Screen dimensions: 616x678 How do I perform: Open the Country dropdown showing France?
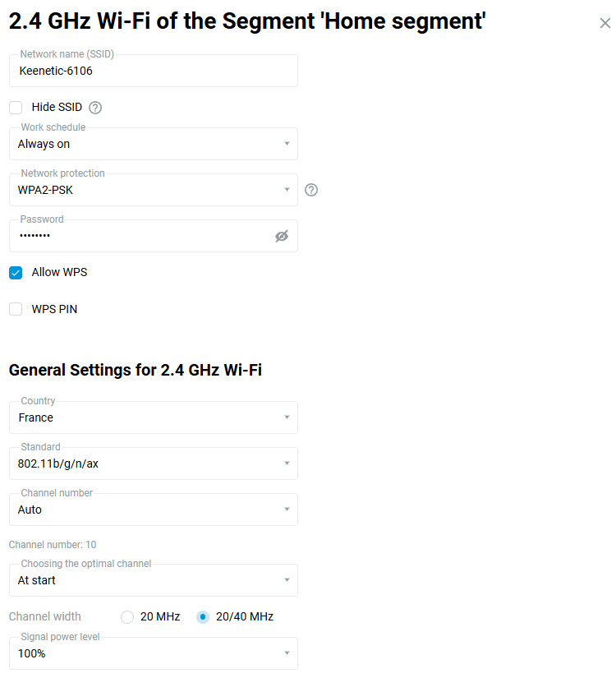point(153,418)
